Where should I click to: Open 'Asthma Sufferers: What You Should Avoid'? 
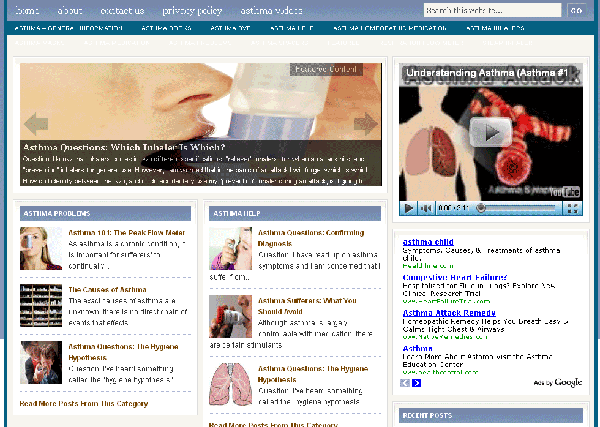pos(307,306)
